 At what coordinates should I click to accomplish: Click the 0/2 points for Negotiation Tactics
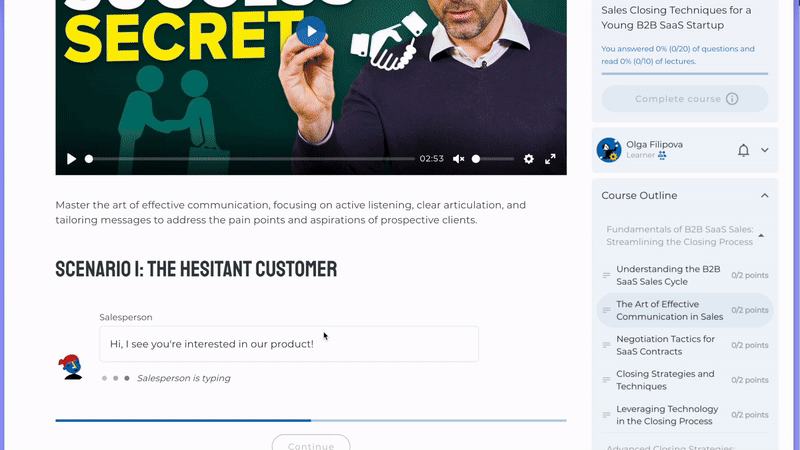point(749,345)
